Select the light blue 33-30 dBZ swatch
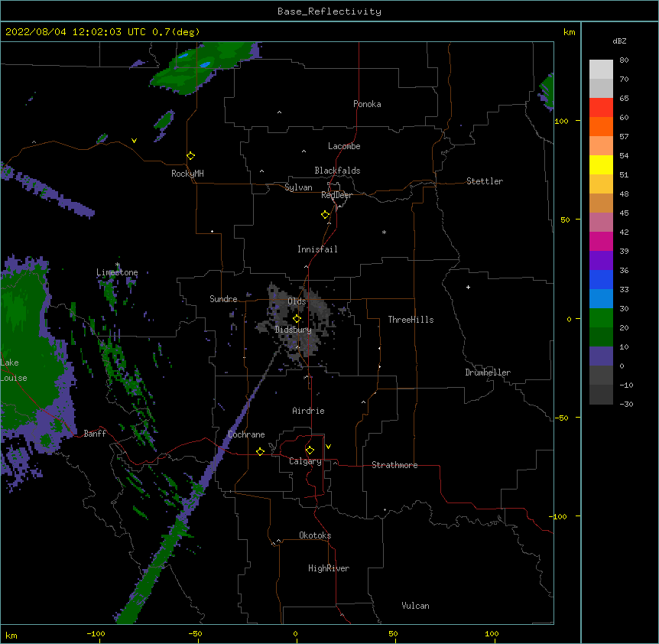The image size is (659, 644). point(601,299)
